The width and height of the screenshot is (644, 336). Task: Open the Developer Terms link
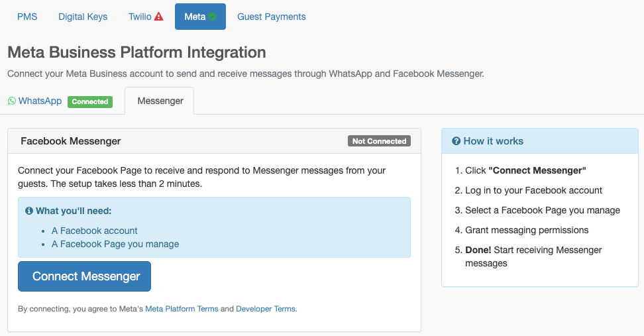point(266,309)
